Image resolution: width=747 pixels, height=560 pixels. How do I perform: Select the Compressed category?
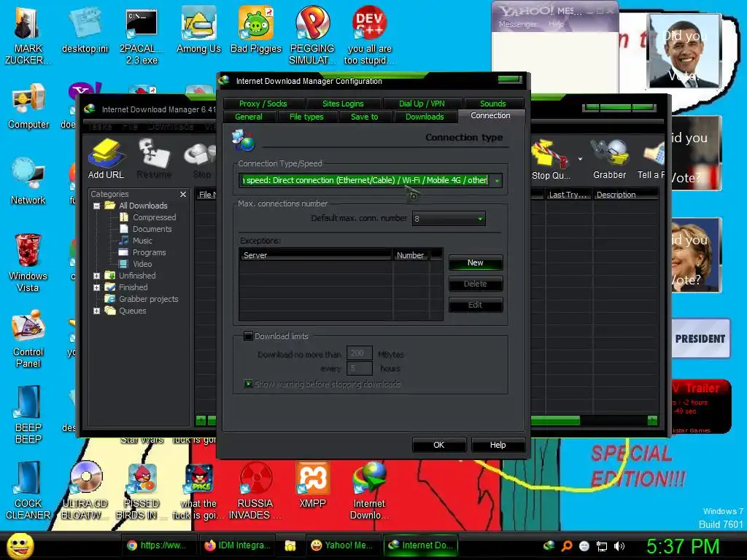(155, 217)
